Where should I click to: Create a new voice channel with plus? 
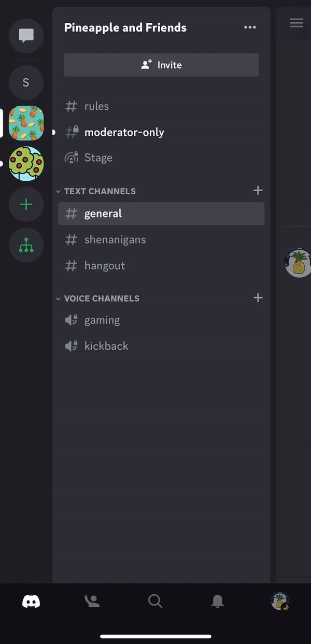click(x=258, y=298)
